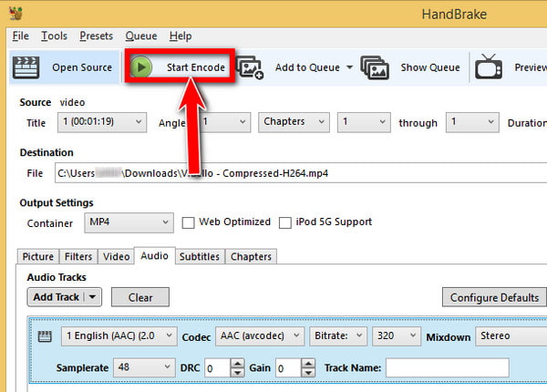Click the Configure Defaults button

(x=494, y=297)
